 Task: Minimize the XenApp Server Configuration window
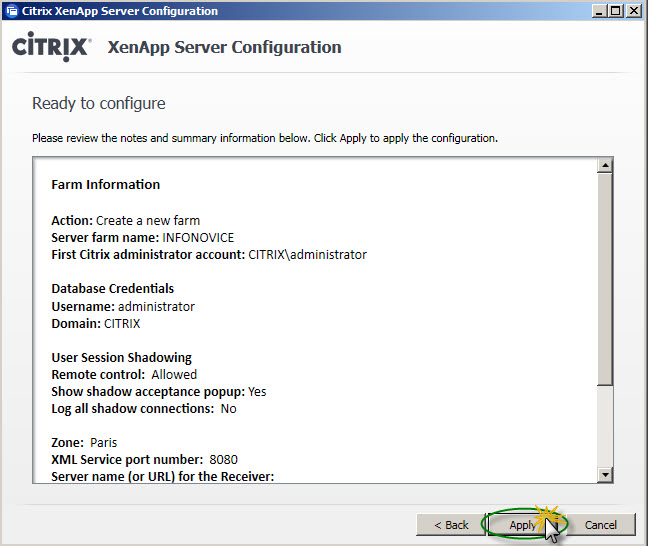click(599, 11)
